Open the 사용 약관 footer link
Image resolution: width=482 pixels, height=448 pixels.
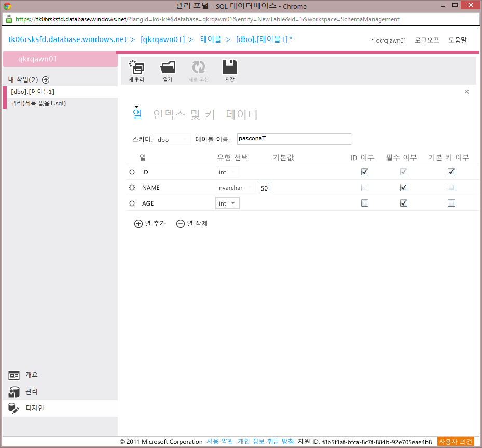220,442
